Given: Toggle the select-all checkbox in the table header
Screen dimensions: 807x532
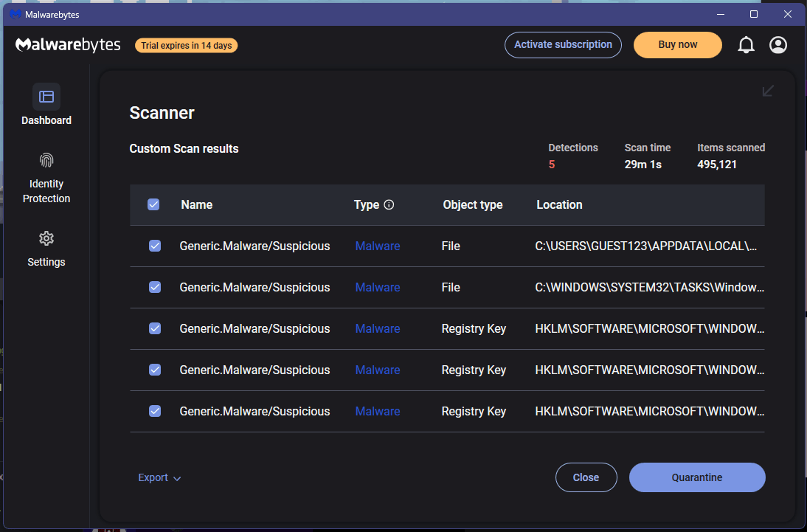Looking at the screenshot, I should [x=153, y=205].
